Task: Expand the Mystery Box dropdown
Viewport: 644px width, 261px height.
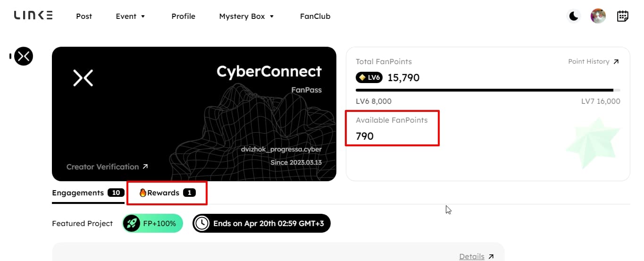Action: point(246,16)
